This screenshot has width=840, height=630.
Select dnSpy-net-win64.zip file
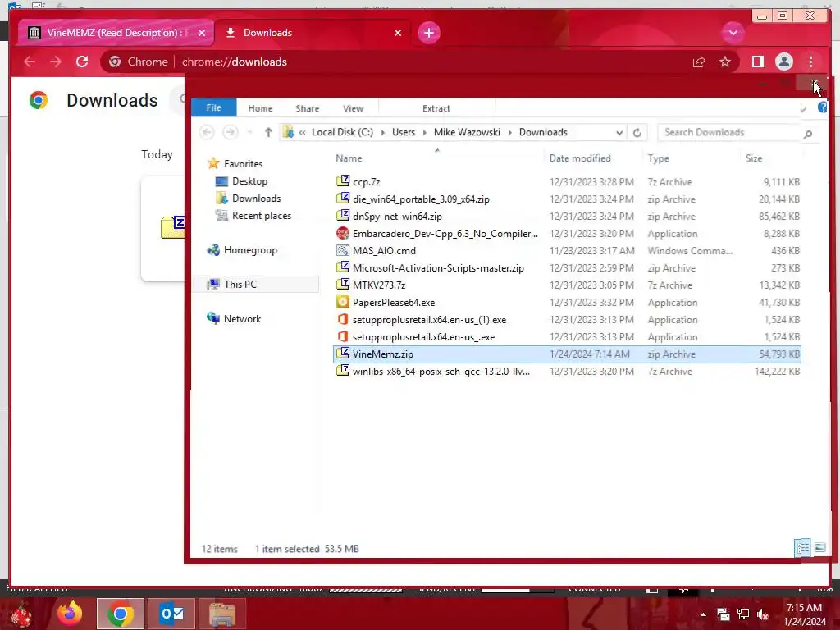tap(397, 217)
